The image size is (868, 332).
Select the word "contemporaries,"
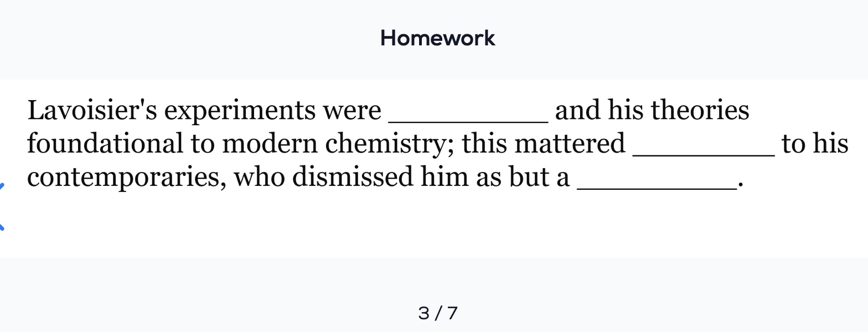coord(127,179)
